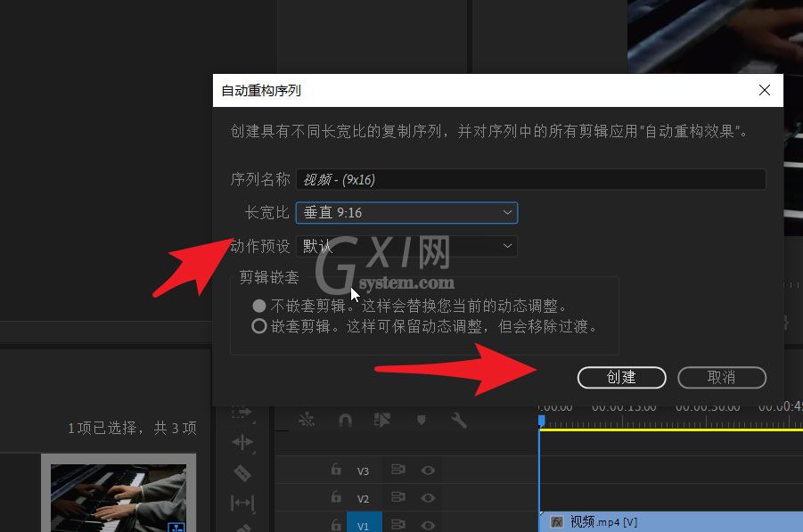Select the piano video thumbnail in project
803x532 pixels.
coord(119,497)
